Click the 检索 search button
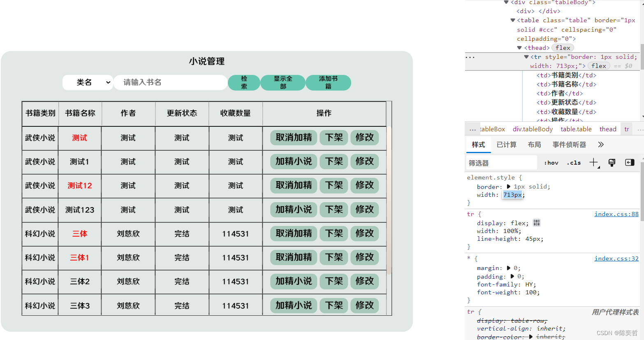The width and height of the screenshot is (644, 340). (x=244, y=82)
